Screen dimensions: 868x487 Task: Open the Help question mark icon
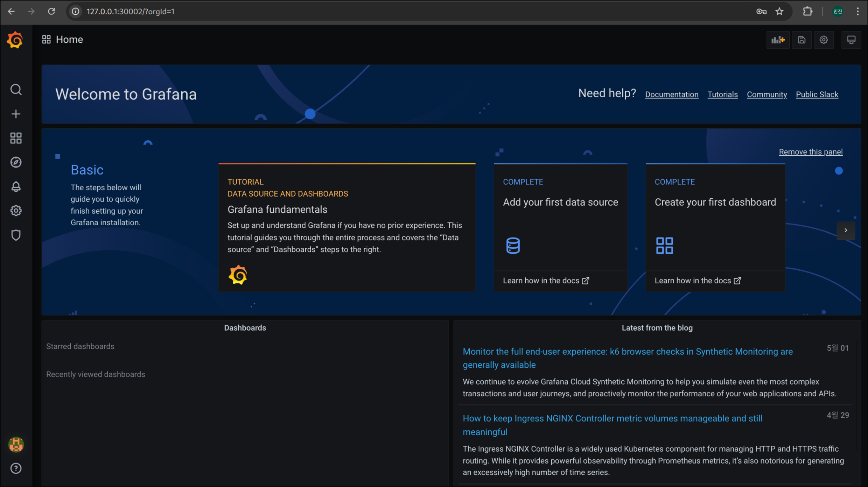16,468
